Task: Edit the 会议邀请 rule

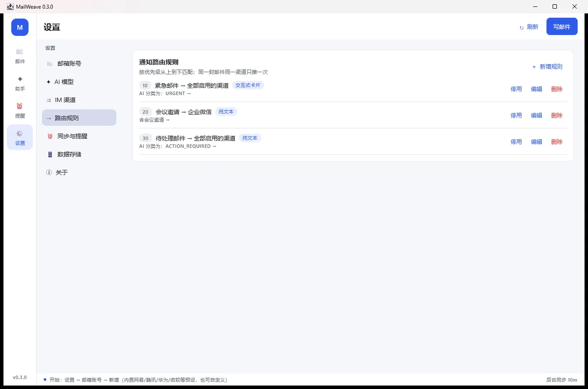Action: coord(537,115)
